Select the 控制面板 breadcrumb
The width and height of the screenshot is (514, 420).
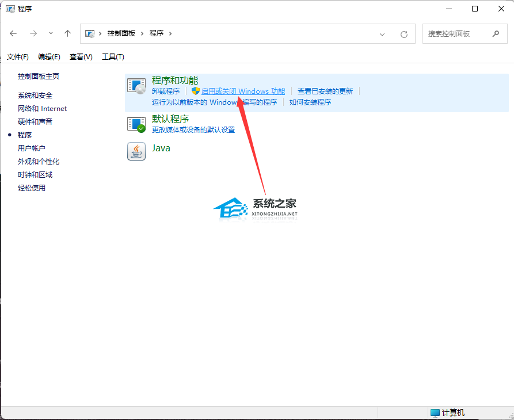pos(121,33)
